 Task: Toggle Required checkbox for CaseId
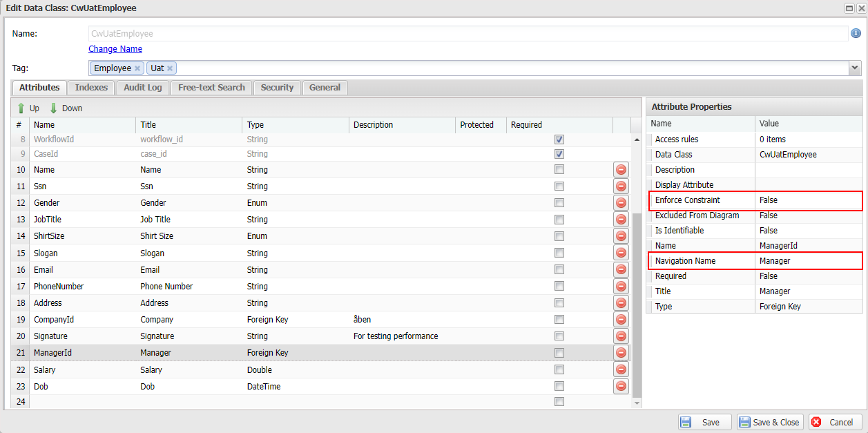pos(559,154)
